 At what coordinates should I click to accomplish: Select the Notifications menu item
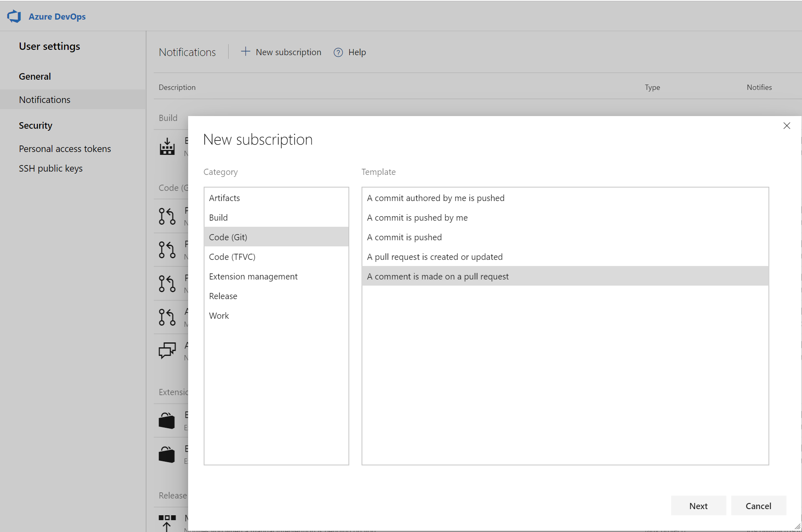[x=45, y=99]
